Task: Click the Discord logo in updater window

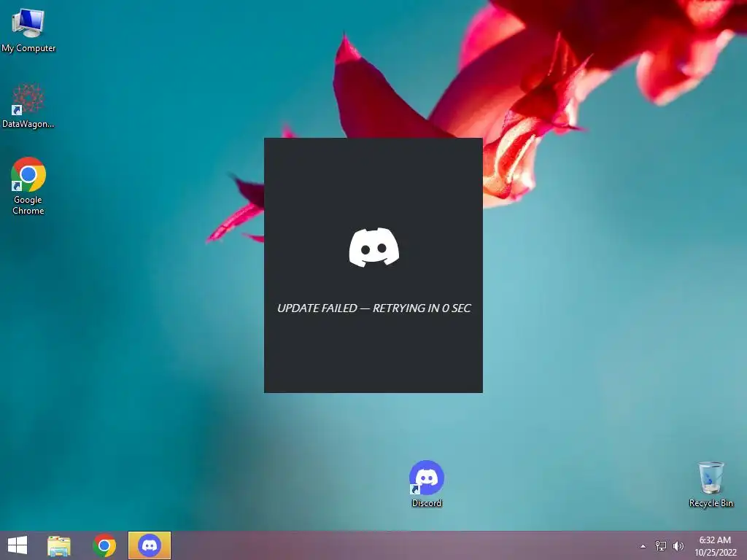Action: [x=374, y=247]
